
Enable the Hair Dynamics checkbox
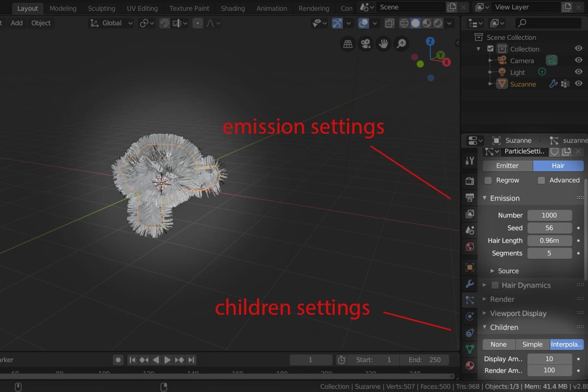pos(495,285)
